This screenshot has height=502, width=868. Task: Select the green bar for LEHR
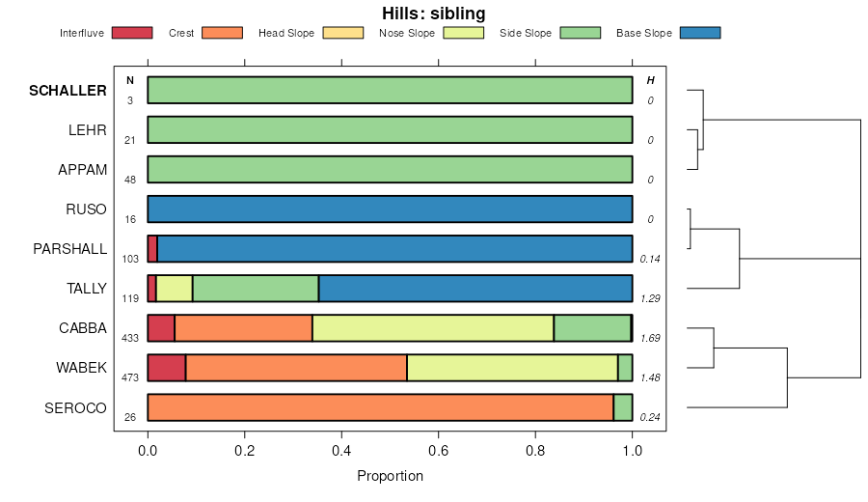point(390,129)
